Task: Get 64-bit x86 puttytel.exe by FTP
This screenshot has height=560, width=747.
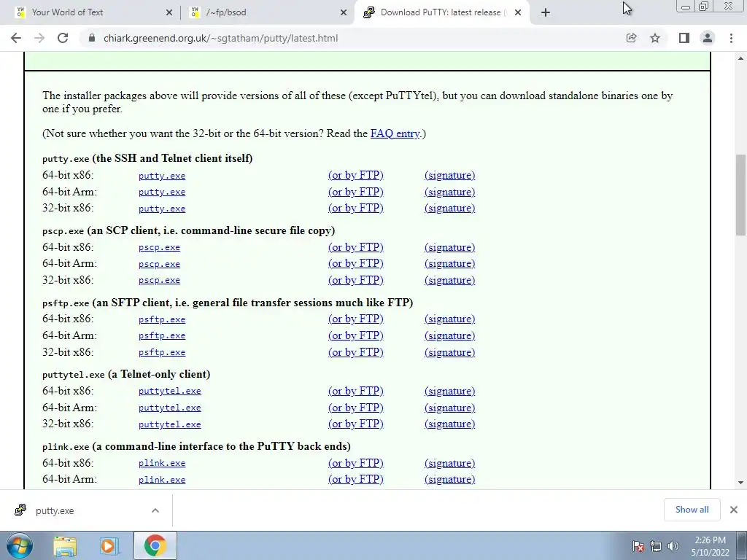Action: tap(356, 391)
